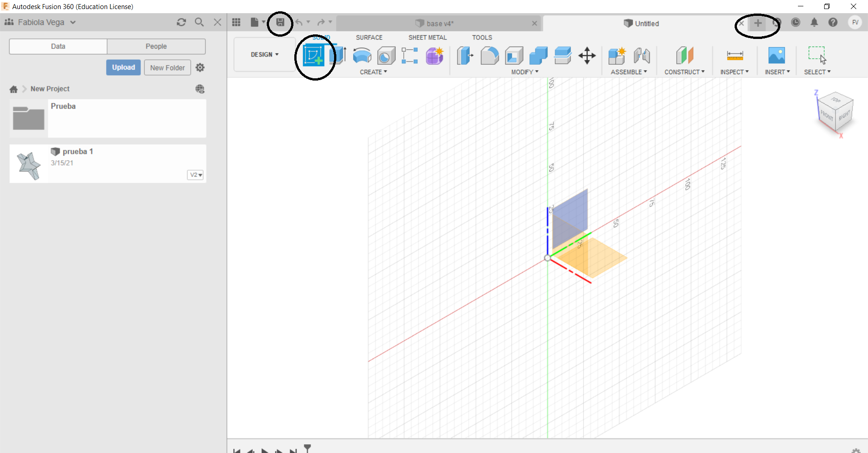Refresh the Data panel
The height and width of the screenshot is (453, 868).
[181, 22]
